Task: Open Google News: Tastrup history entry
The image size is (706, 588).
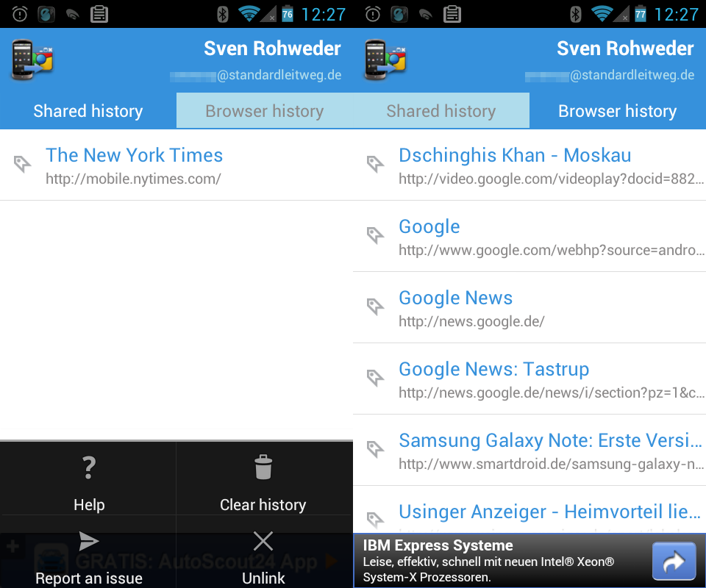Action: click(x=529, y=379)
